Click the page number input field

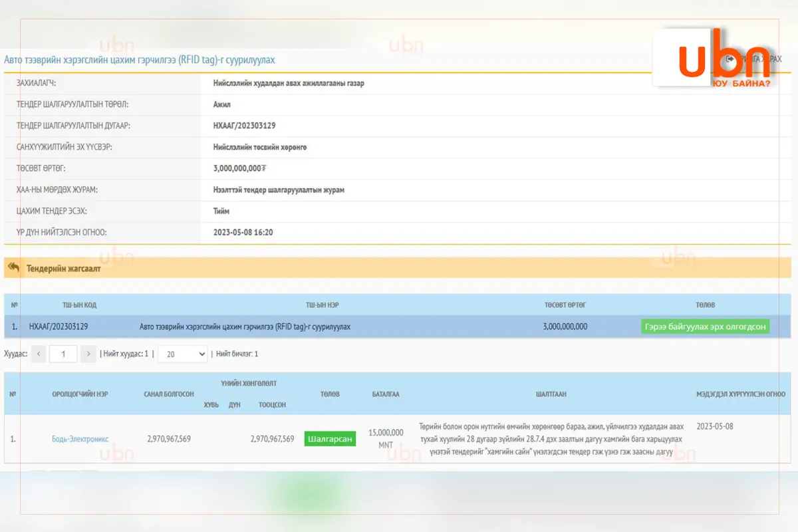(x=63, y=354)
